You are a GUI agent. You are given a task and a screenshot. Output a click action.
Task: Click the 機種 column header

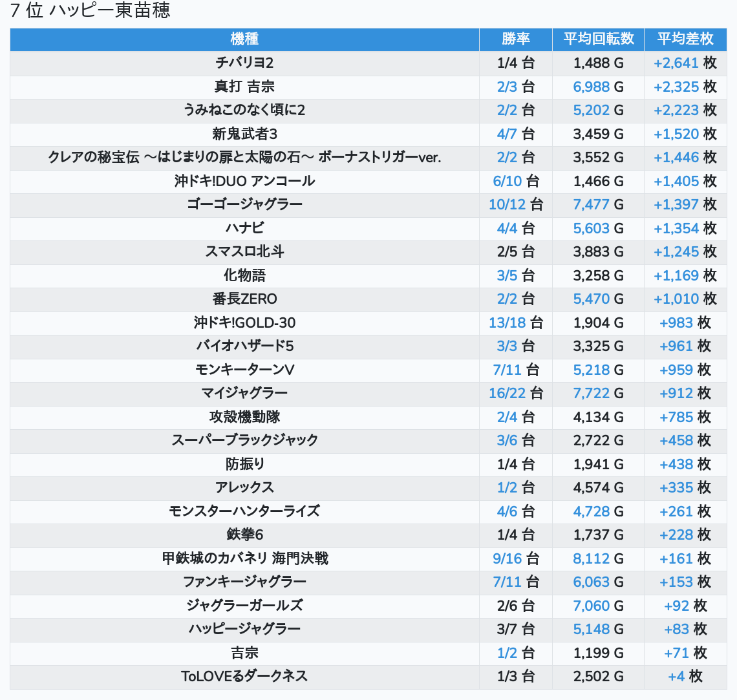244,39
